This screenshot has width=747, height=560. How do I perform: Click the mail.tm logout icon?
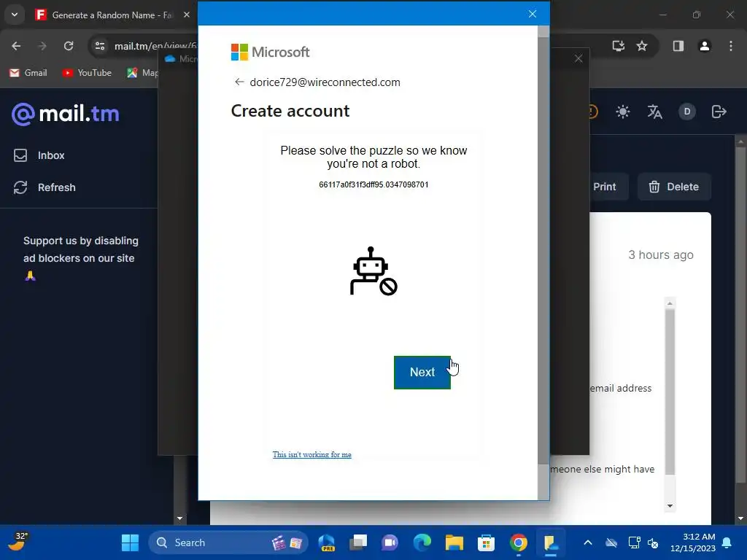[719, 112]
